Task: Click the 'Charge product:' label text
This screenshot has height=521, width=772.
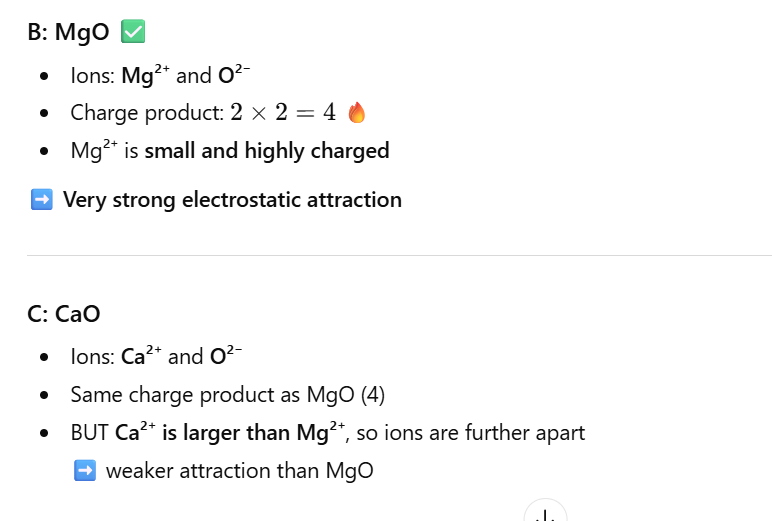Action: (x=147, y=113)
